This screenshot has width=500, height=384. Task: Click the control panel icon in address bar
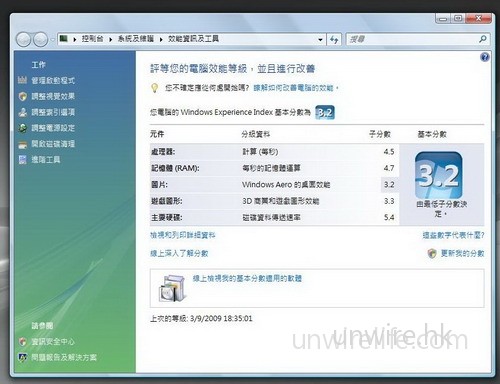point(64,39)
